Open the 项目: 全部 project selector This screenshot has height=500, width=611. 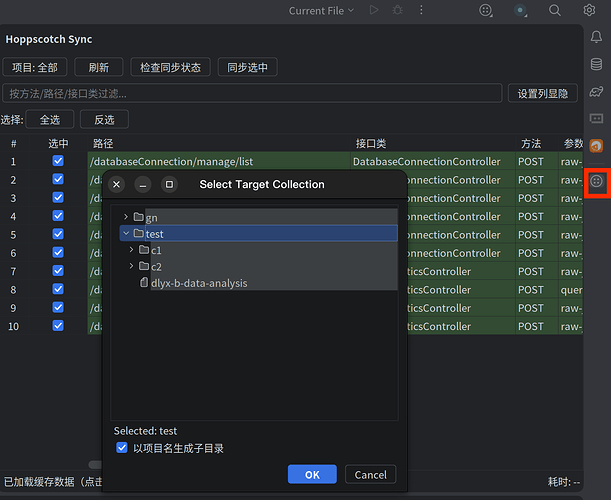tap(35, 67)
